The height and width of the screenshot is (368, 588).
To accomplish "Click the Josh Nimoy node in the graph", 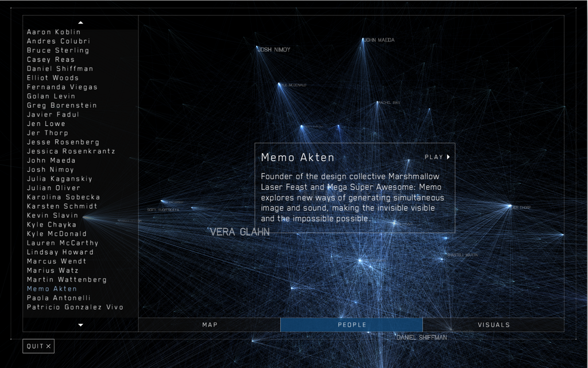I will tap(274, 50).
